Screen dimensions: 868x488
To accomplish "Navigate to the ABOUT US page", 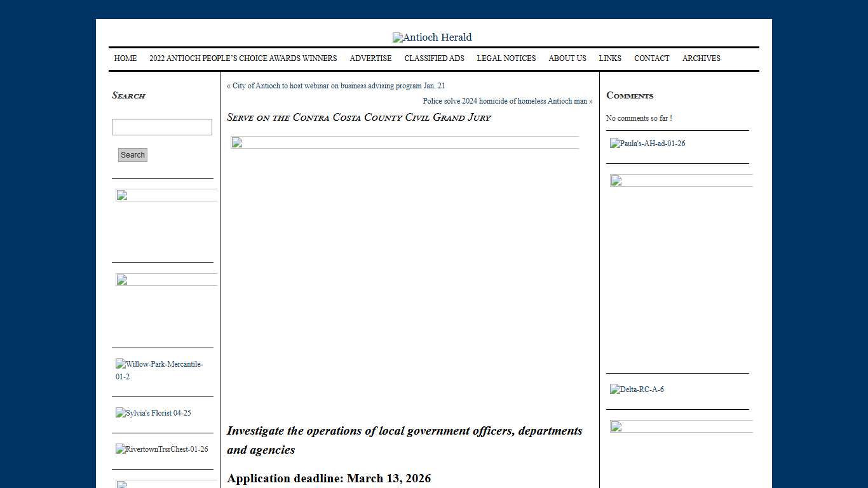I will tap(567, 58).
